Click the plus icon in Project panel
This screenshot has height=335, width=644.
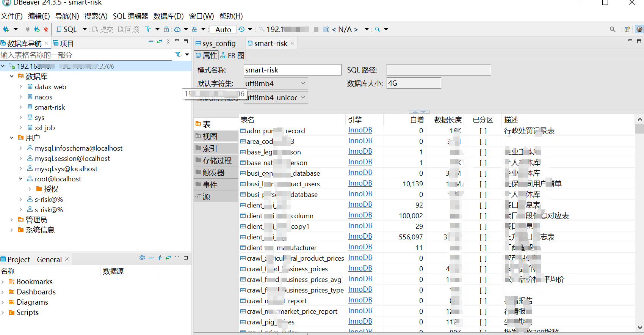[x=160, y=258]
